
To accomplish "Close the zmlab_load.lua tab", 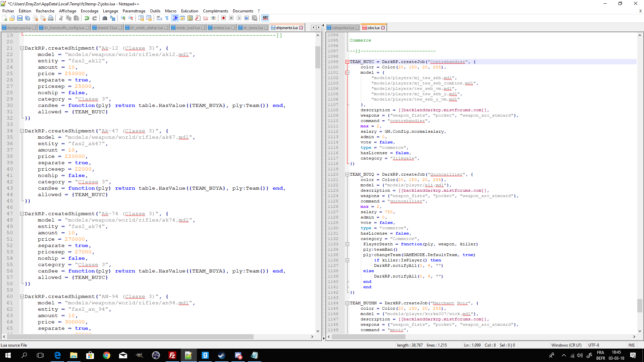I will 203,28.
